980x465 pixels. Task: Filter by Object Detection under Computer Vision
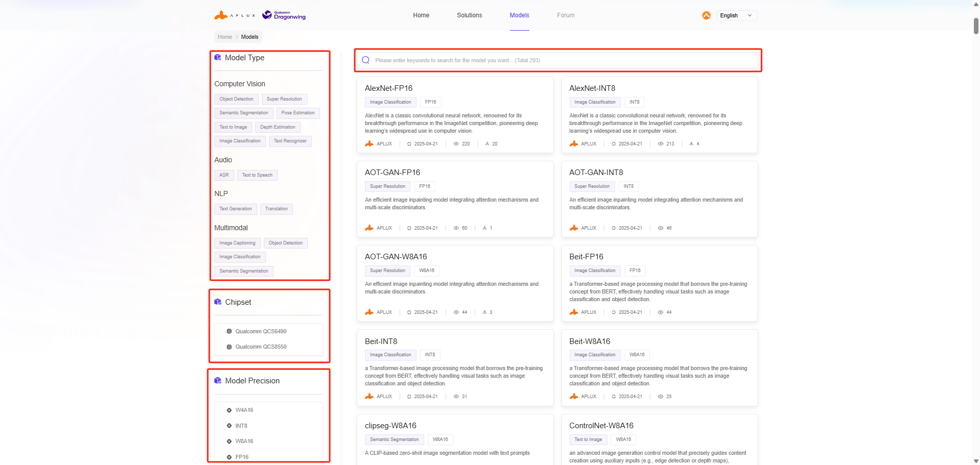(x=236, y=99)
